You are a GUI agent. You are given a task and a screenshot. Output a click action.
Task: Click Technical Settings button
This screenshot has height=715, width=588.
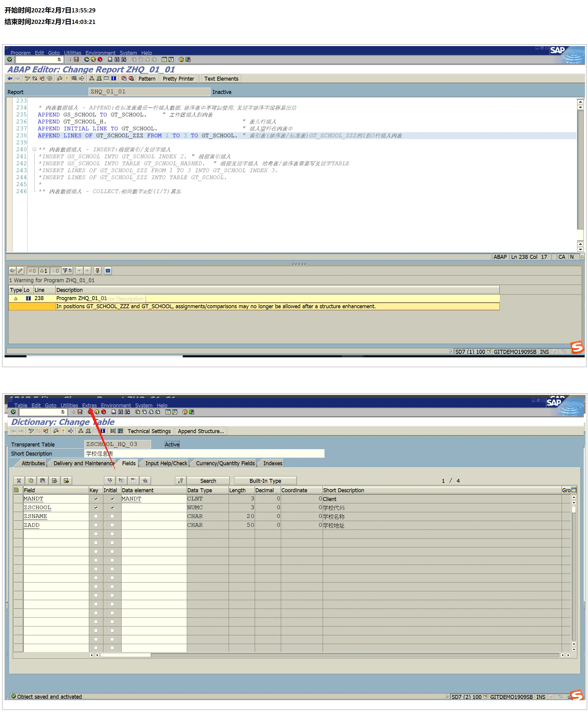point(149,432)
